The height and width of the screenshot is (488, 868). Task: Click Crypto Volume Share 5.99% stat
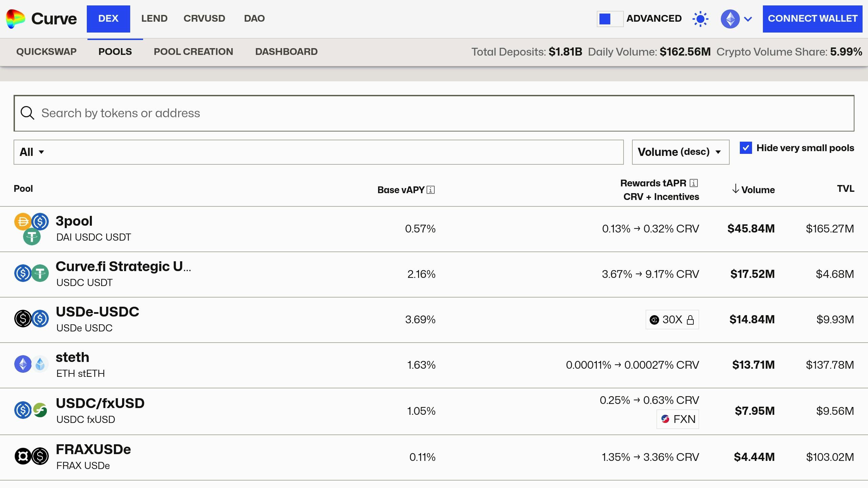(x=789, y=52)
